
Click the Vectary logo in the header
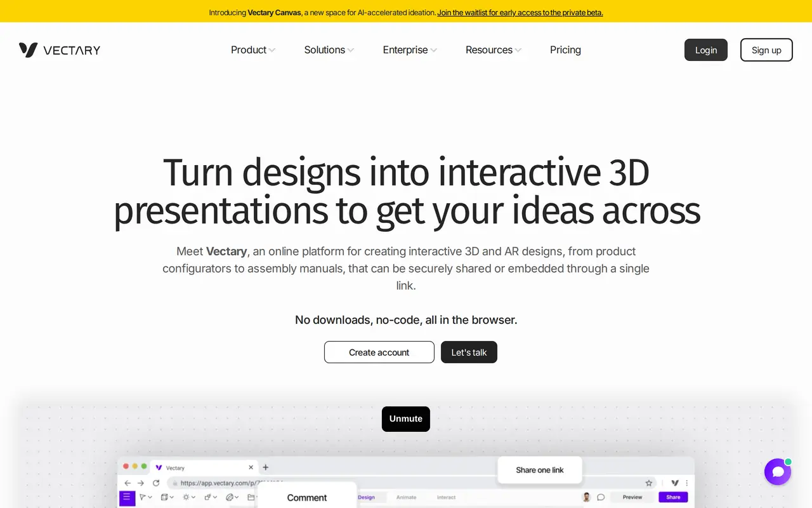pos(60,50)
